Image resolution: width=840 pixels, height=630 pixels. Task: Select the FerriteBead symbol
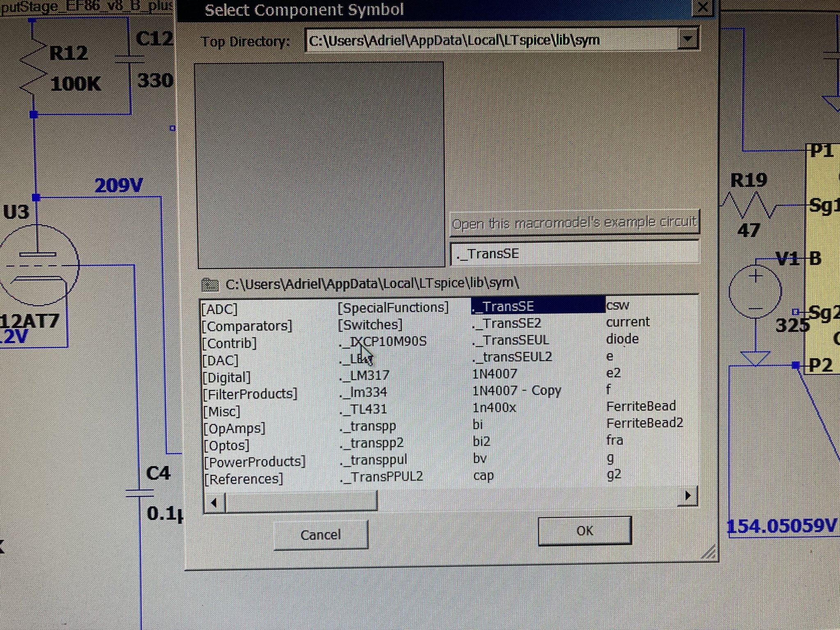[641, 406]
